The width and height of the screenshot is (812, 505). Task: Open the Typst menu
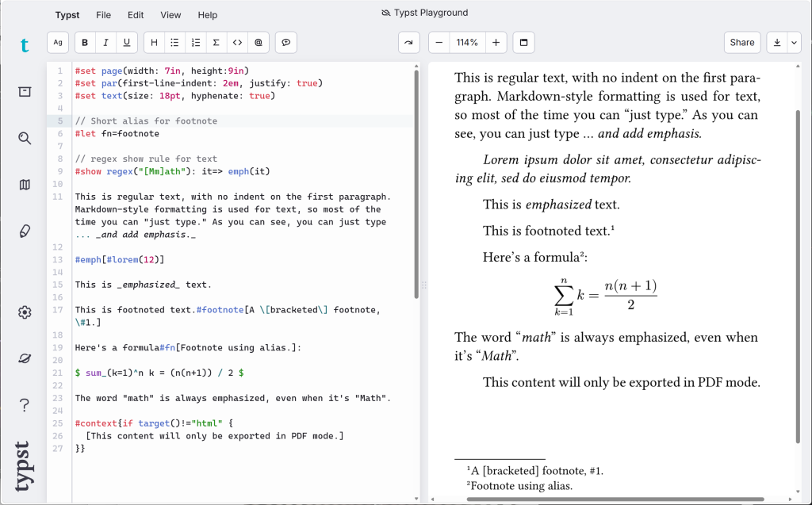pos(67,15)
